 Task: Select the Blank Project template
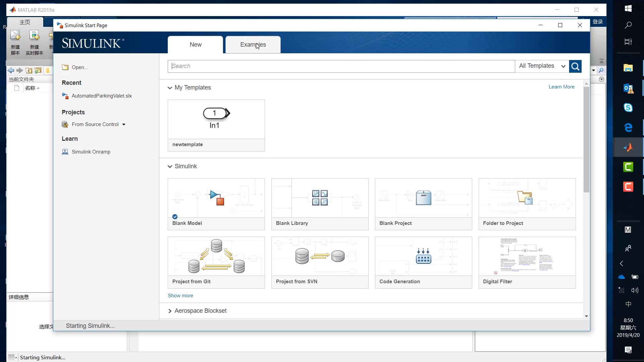[x=423, y=204]
